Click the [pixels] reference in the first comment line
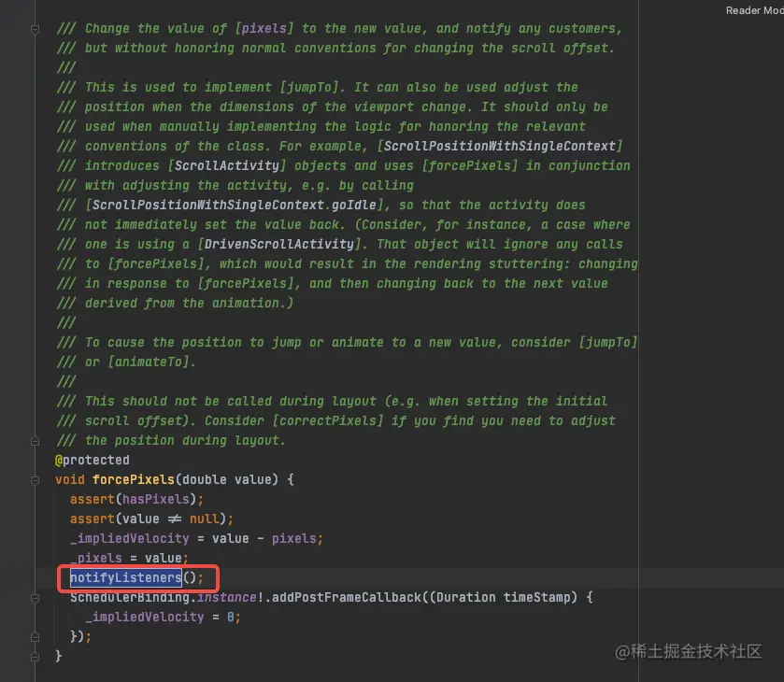This screenshot has width=784, height=682. point(264,29)
